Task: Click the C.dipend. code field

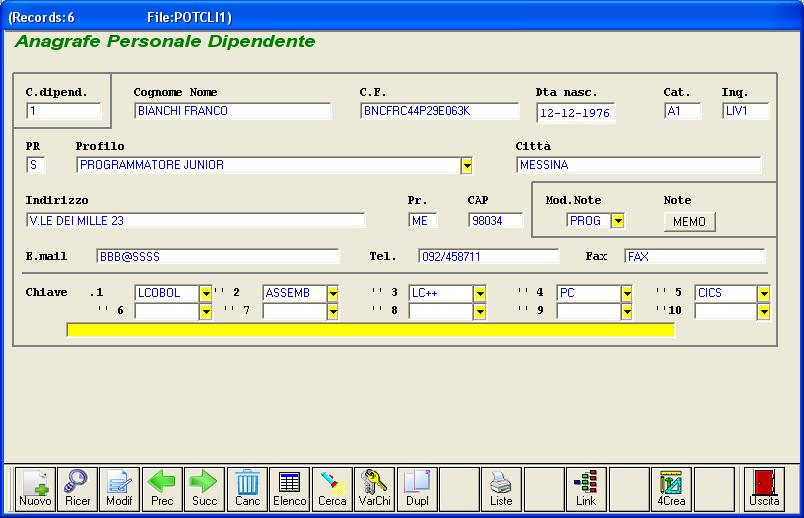Action: [x=64, y=111]
